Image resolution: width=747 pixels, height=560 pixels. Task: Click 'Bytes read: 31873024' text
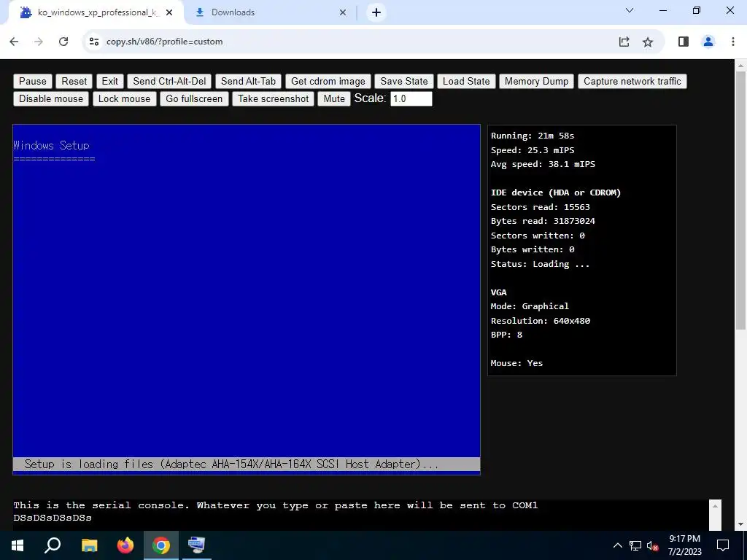[x=543, y=221]
